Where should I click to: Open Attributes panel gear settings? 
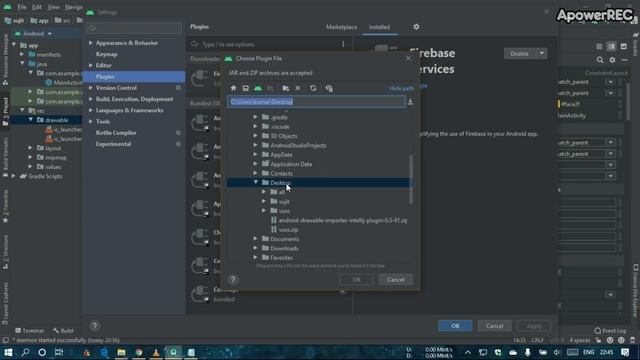pyautogui.click(x=612, y=60)
